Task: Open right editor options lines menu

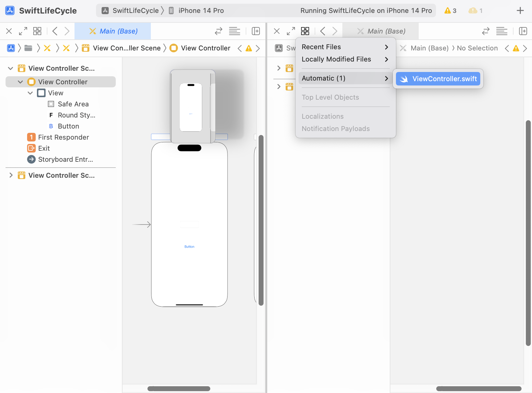Action: (502, 31)
